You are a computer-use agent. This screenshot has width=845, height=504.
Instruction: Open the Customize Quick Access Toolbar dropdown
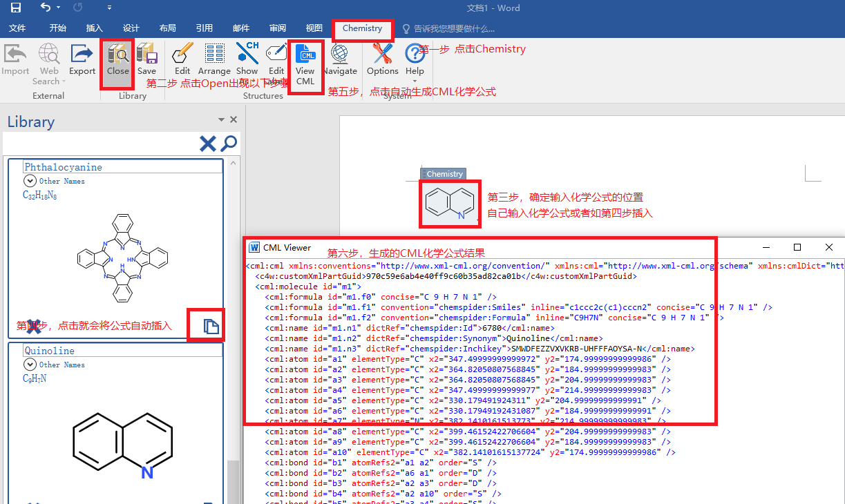(111, 8)
